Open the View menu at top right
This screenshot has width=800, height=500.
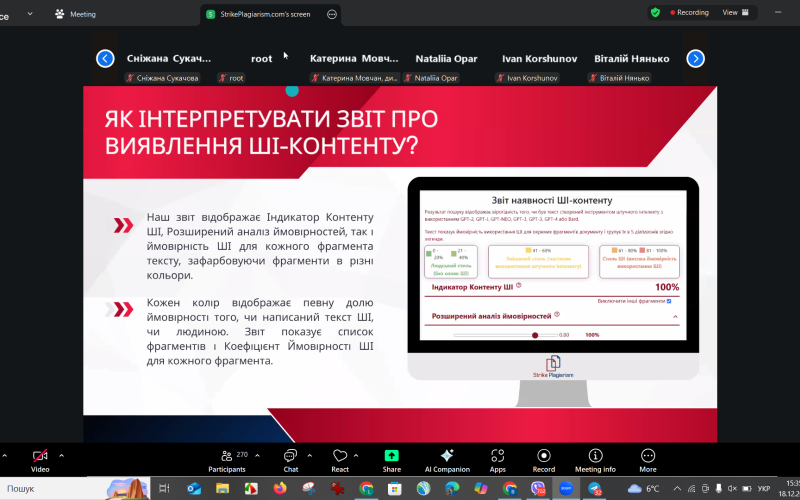[735, 13]
